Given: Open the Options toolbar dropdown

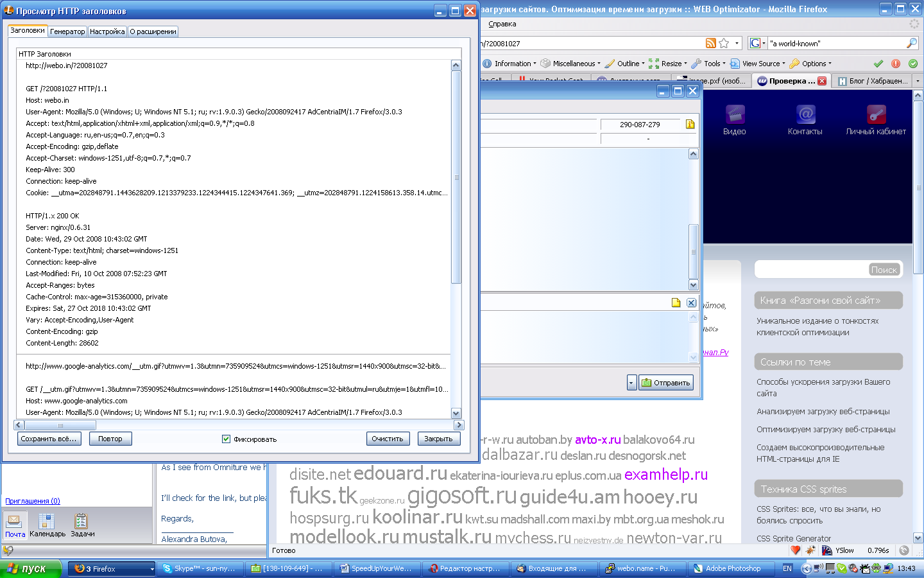Looking at the screenshot, I should (x=810, y=64).
